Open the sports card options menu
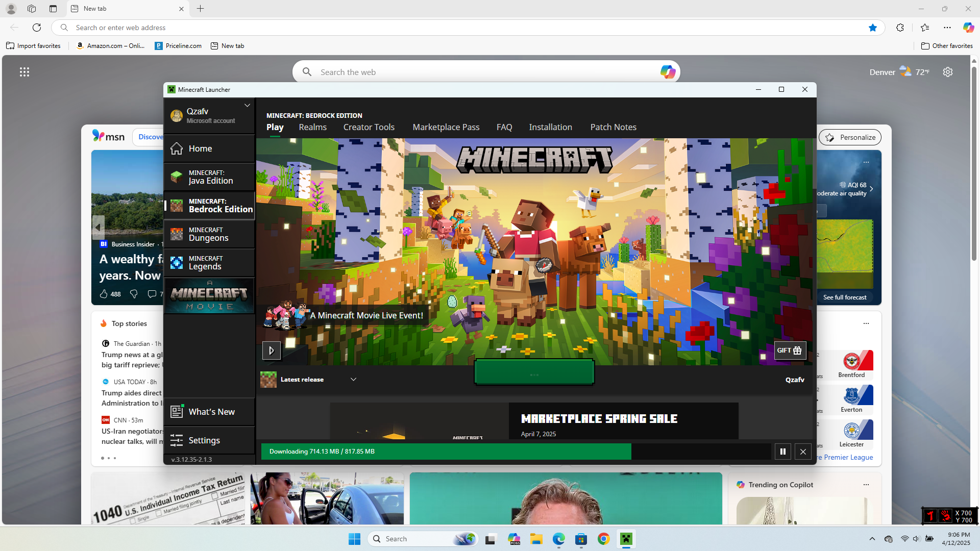The width and height of the screenshot is (980, 551). [x=866, y=323]
